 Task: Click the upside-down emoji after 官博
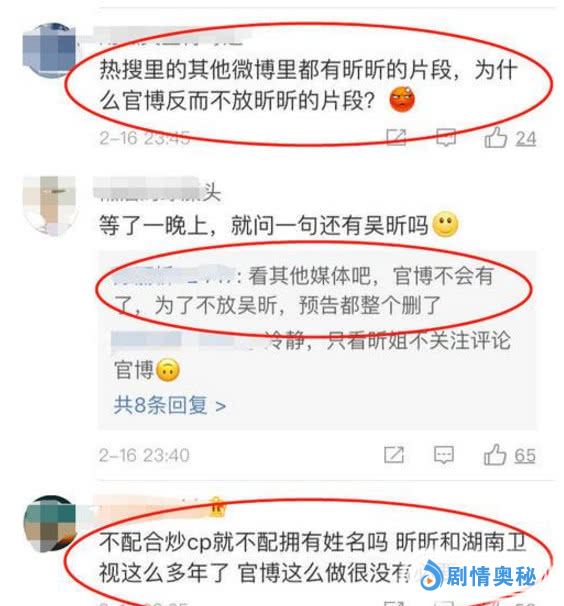pos(167,370)
